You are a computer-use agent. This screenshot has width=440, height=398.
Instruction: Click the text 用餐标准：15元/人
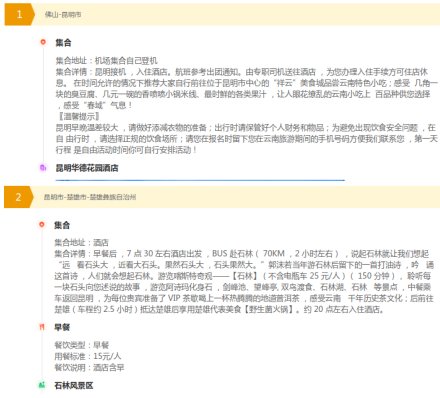(88, 356)
